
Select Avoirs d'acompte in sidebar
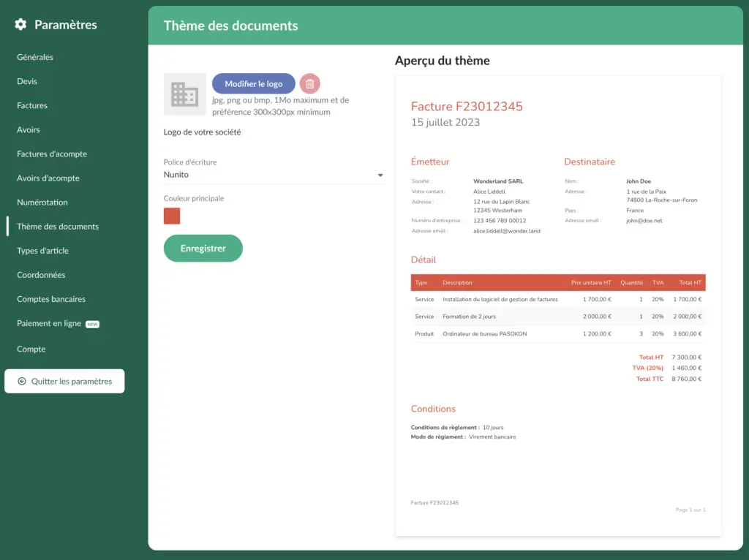pyautogui.click(x=48, y=178)
